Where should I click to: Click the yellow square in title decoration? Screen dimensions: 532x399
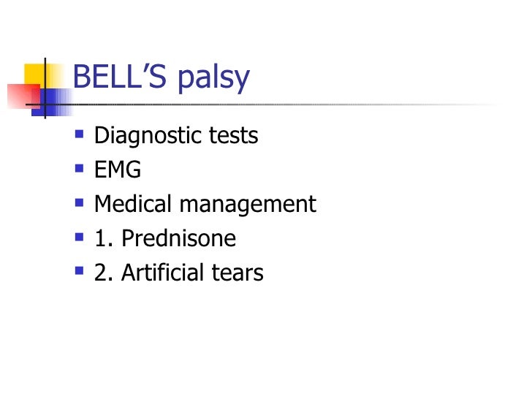[34, 74]
